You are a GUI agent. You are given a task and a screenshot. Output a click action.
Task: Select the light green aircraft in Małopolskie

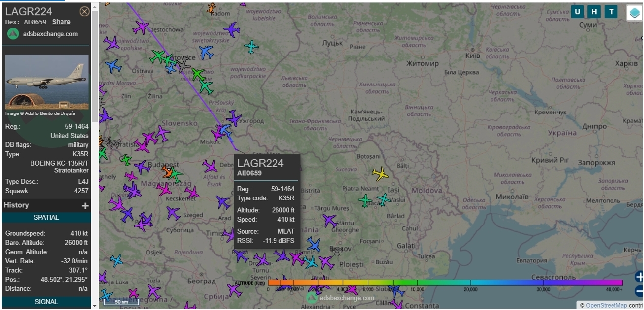coord(198,74)
